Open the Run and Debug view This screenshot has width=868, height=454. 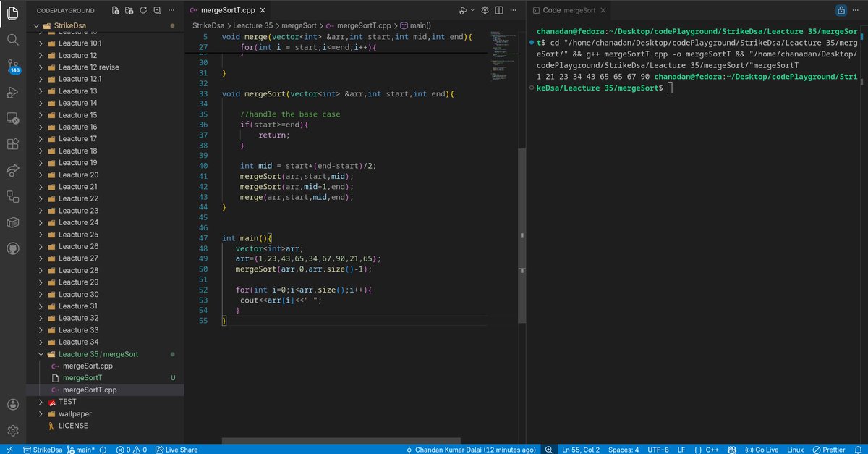12,92
